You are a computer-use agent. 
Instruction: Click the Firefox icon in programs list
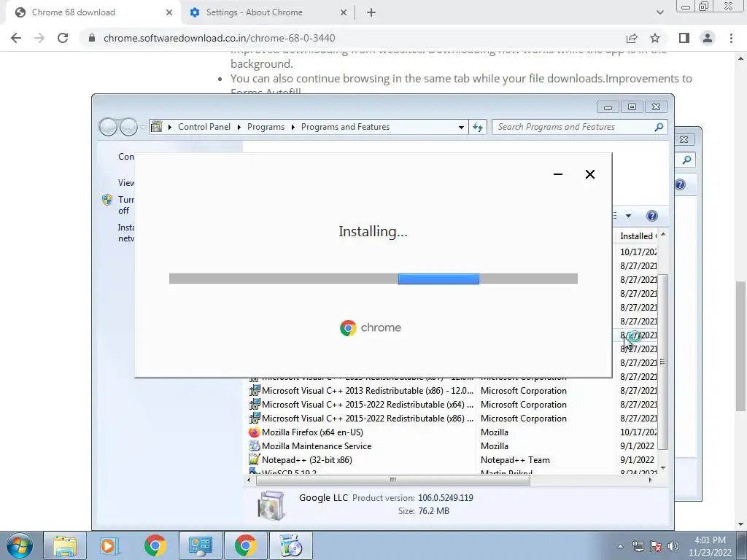click(x=254, y=432)
